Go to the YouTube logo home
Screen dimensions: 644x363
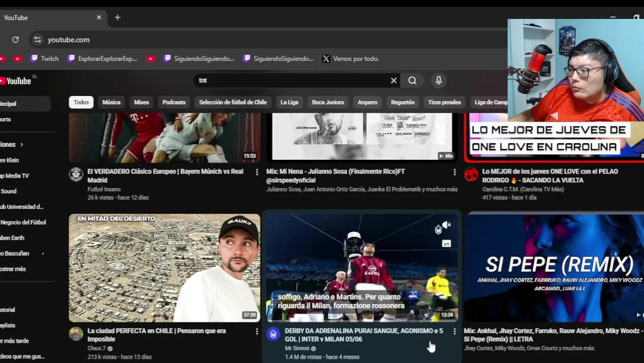16,81
